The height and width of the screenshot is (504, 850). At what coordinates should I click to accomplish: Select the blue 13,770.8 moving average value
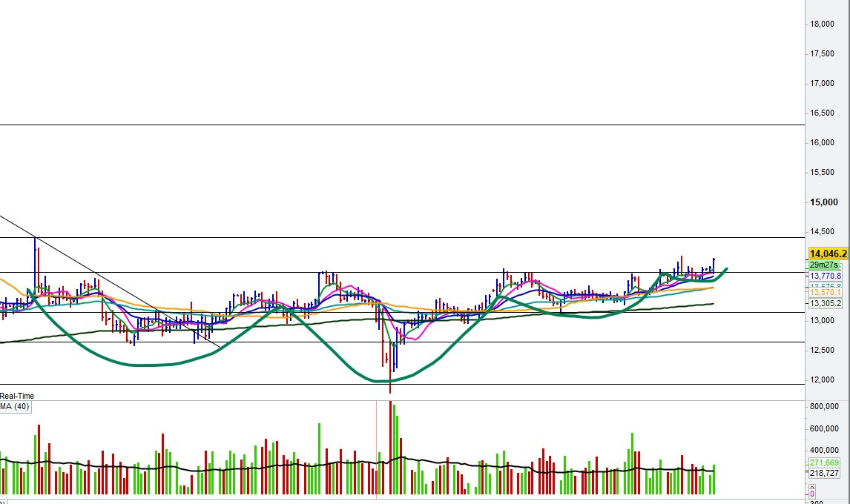click(x=826, y=276)
